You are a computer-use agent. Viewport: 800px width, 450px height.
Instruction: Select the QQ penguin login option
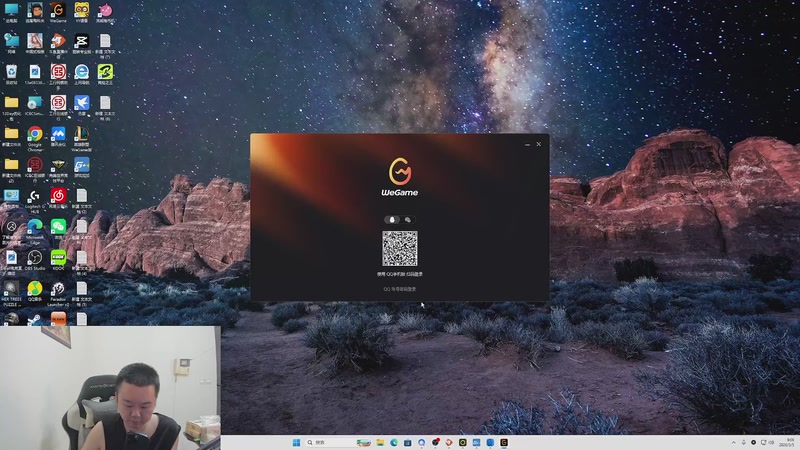click(x=392, y=219)
